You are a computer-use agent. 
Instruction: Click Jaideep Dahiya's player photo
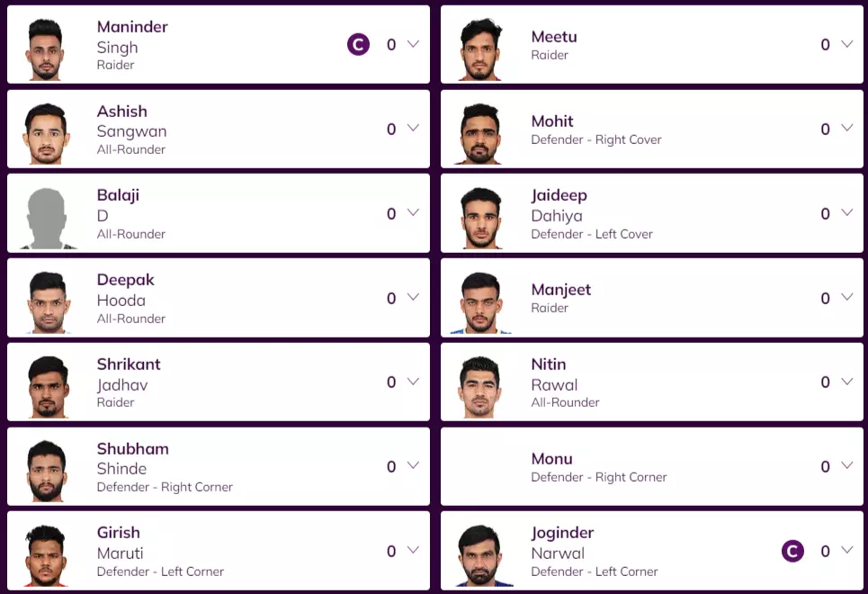tap(480, 216)
